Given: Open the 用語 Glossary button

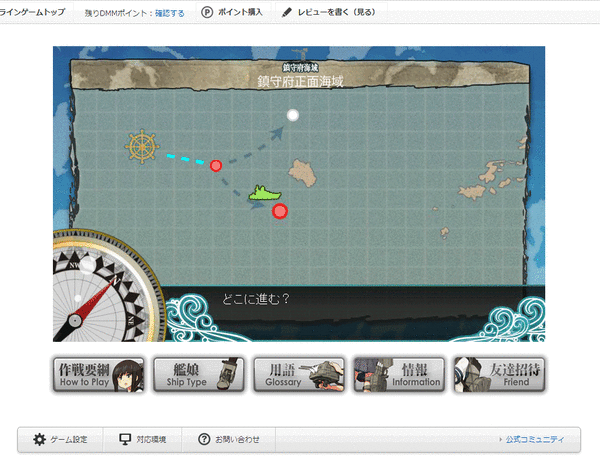Looking at the screenshot, I should click(x=299, y=375).
